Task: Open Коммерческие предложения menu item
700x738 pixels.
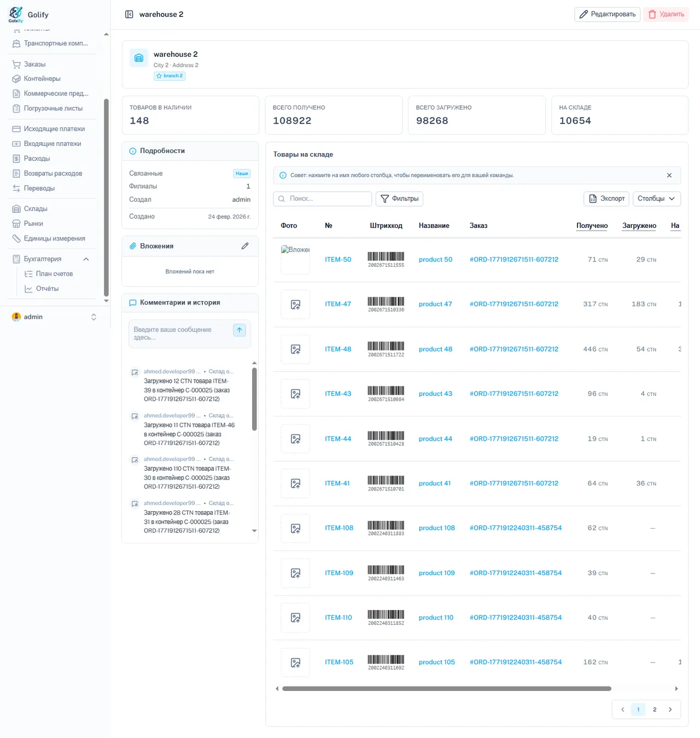Action: 50,93
